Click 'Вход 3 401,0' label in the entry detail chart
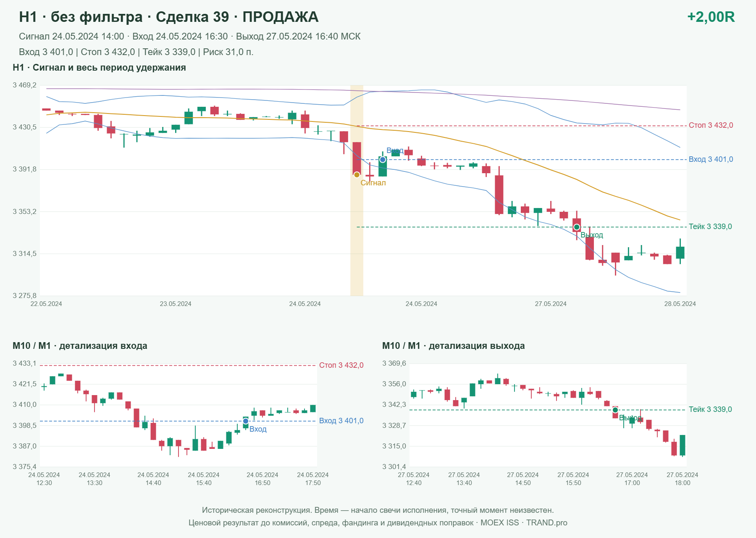 pyautogui.click(x=341, y=421)
